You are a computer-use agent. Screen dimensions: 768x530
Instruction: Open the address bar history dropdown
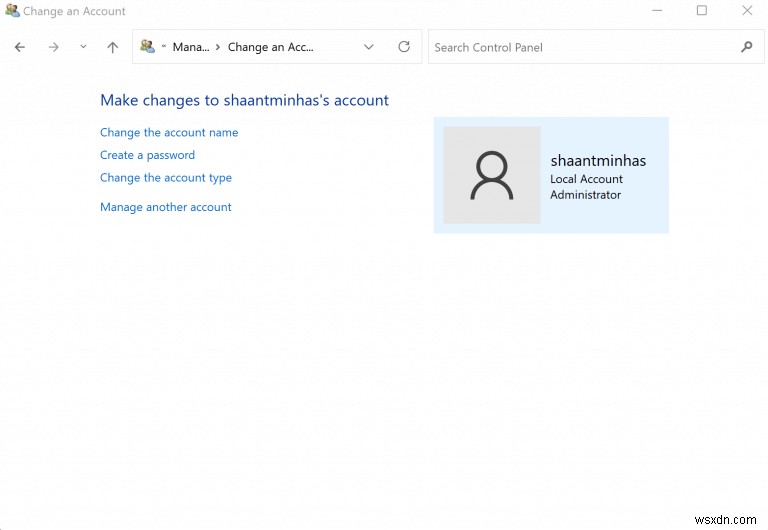pos(369,47)
